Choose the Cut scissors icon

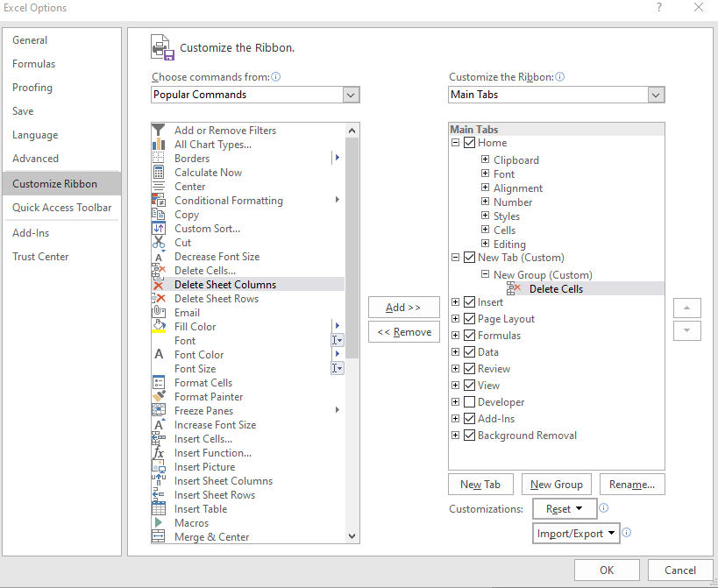pos(159,243)
